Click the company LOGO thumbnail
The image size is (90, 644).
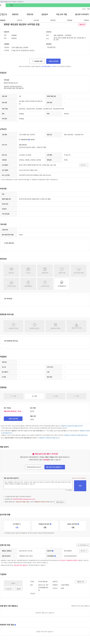[x=13, y=583]
